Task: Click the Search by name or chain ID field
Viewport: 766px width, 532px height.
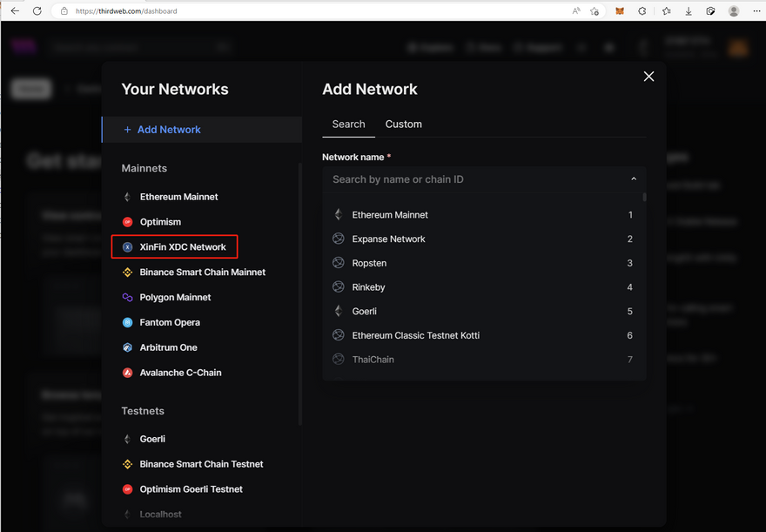Action: 470,179
